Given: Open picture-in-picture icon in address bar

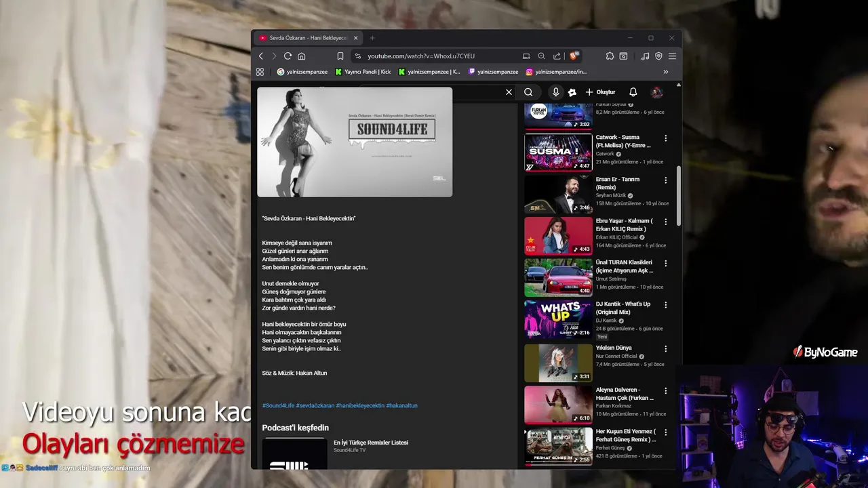Looking at the screenshot, I should [526, 56].
